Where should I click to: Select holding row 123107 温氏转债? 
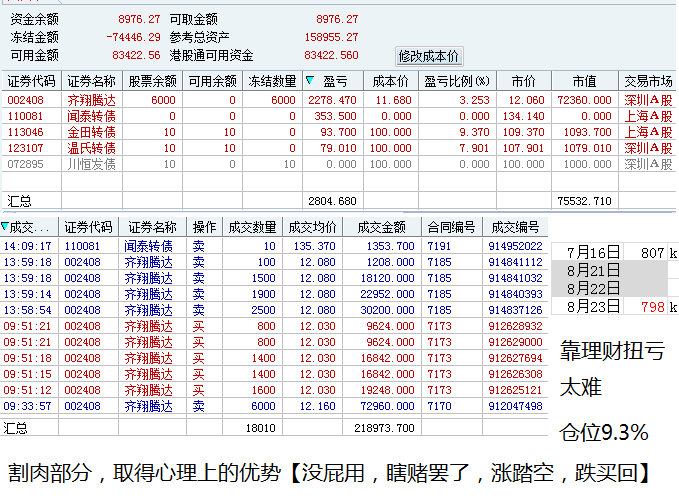(x=339, y=148)
